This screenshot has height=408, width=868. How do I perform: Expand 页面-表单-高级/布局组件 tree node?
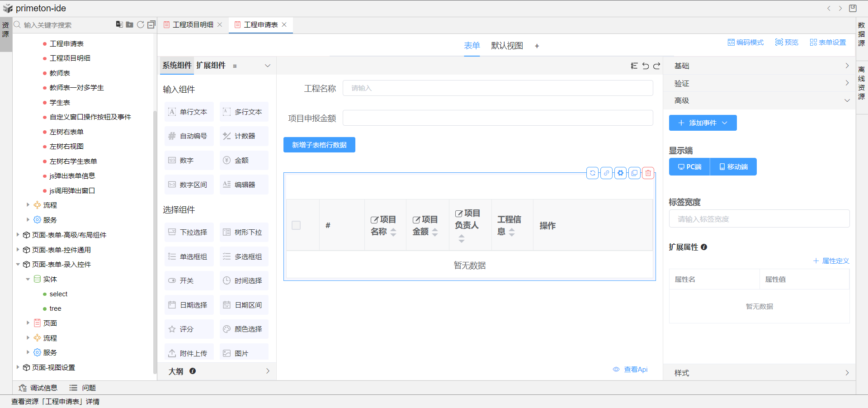click(x=18, y=235)
